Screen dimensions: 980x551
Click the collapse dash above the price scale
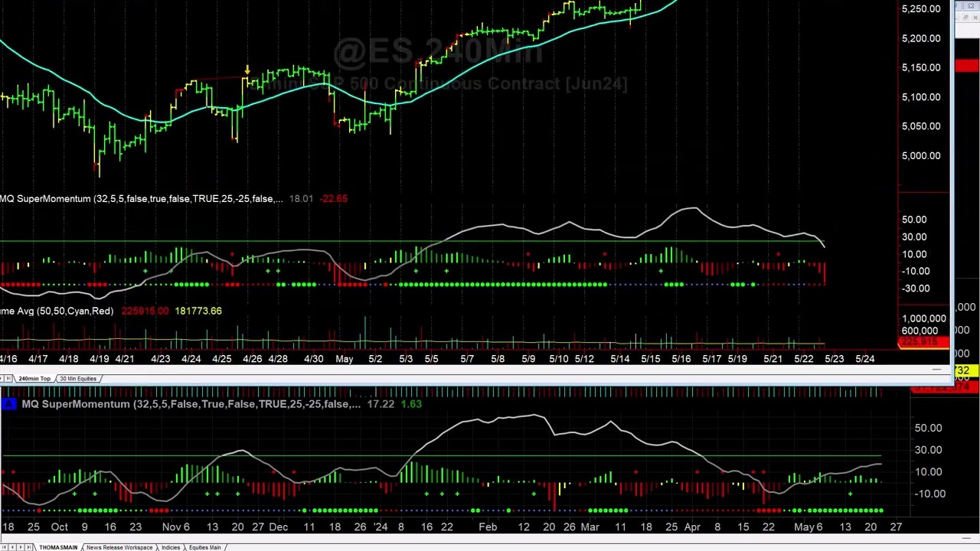click(936, 371)
